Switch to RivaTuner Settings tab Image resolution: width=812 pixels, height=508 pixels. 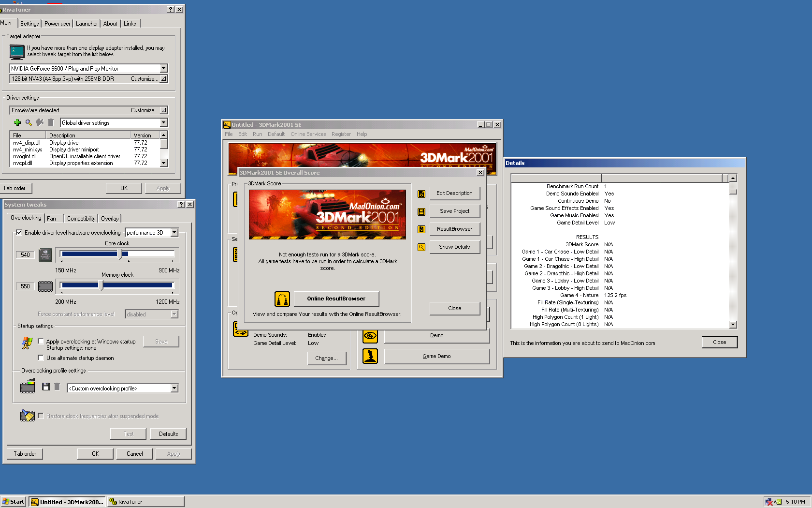click(29, 24)
